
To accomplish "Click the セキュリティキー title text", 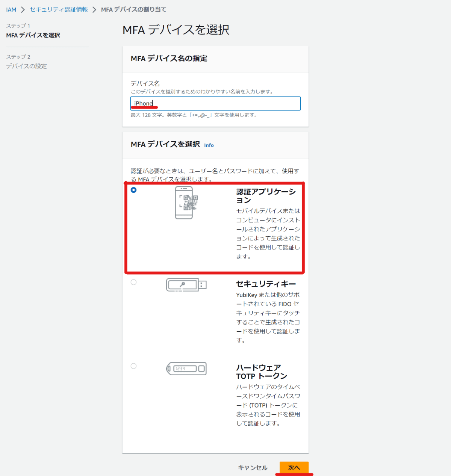I will tap(266, 284).
